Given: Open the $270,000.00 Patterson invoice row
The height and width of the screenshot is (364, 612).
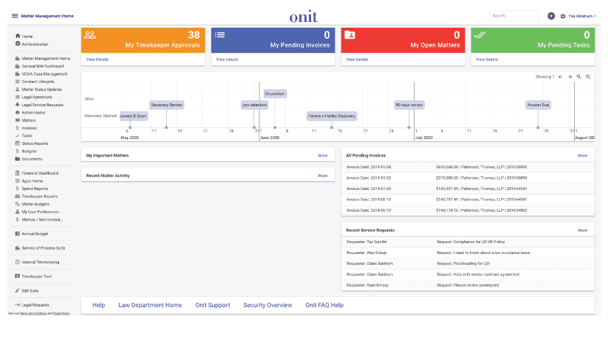Looking at the screenshot, I should pyautogui.click(x=468, y=178).
